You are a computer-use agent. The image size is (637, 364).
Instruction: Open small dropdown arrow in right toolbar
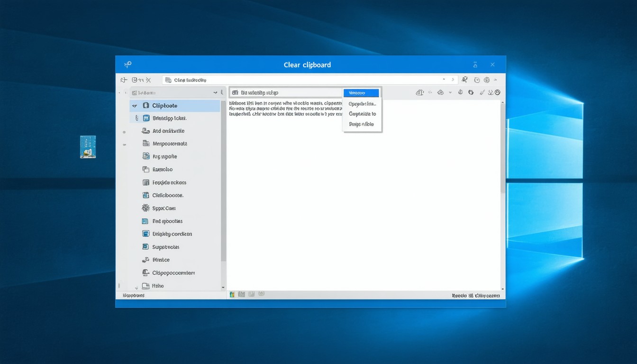click(450, 92)
